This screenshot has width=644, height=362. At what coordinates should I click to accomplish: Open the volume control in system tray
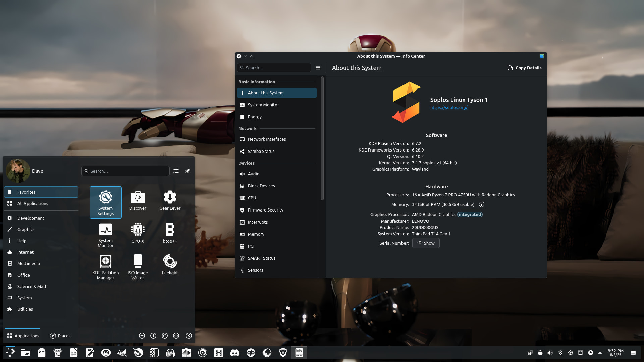550,353
